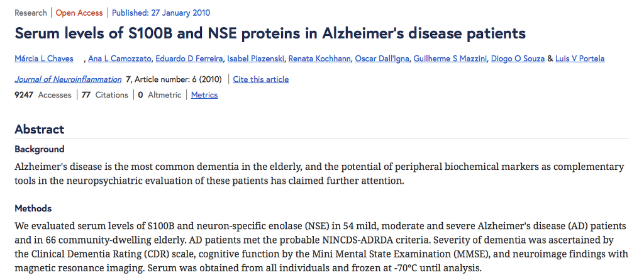The width and height of the screenshot is (644, 275).
Task: Click the Research article type label
Action: pyautogui.click(x=31, y=13)
